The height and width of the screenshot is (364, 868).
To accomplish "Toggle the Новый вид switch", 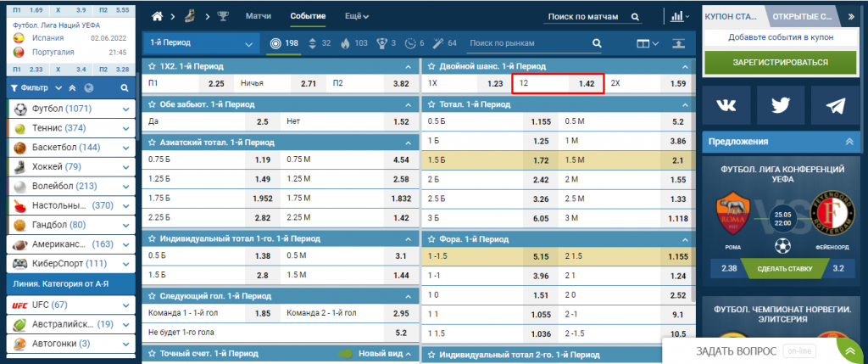I will coord(346,353).
